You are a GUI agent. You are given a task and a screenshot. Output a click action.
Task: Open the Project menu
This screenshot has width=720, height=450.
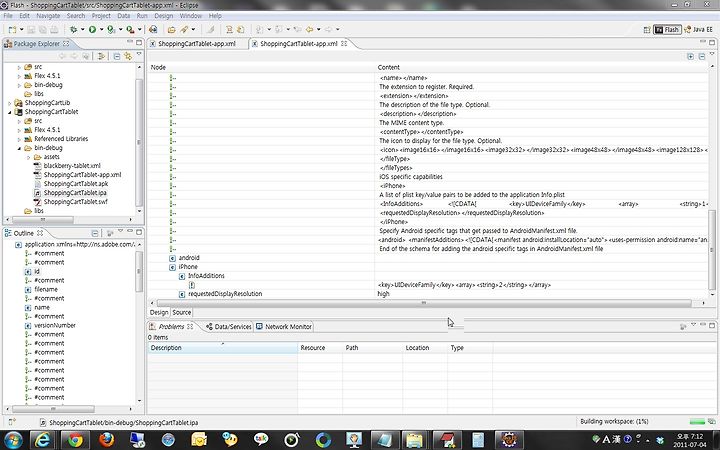(101, 16)
